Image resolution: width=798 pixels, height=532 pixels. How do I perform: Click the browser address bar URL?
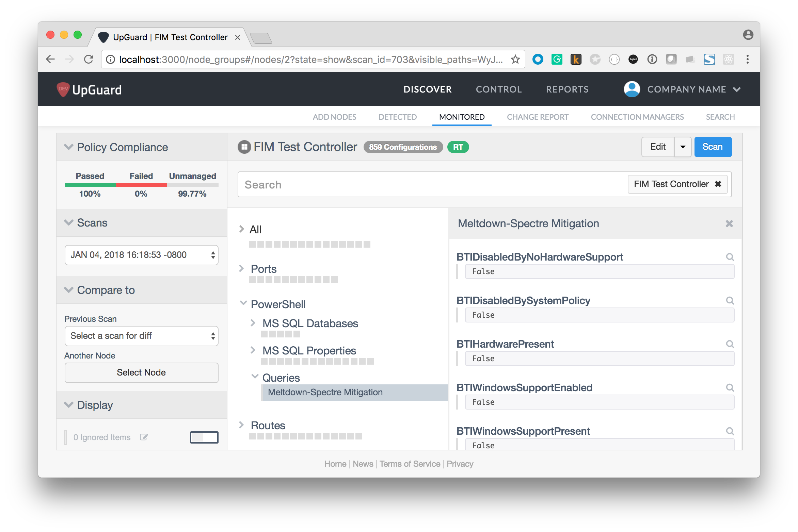(x=310, y=60)
